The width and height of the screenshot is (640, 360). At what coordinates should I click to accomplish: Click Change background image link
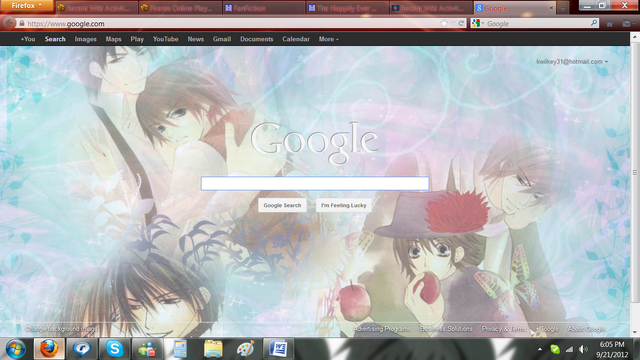(x=61, y=329)
